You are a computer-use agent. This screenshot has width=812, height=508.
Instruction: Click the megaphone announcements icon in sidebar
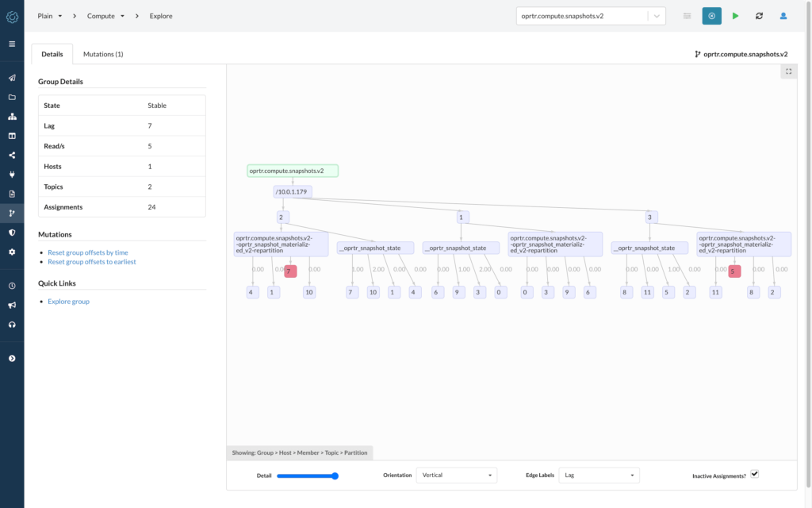tap(12, 305)
